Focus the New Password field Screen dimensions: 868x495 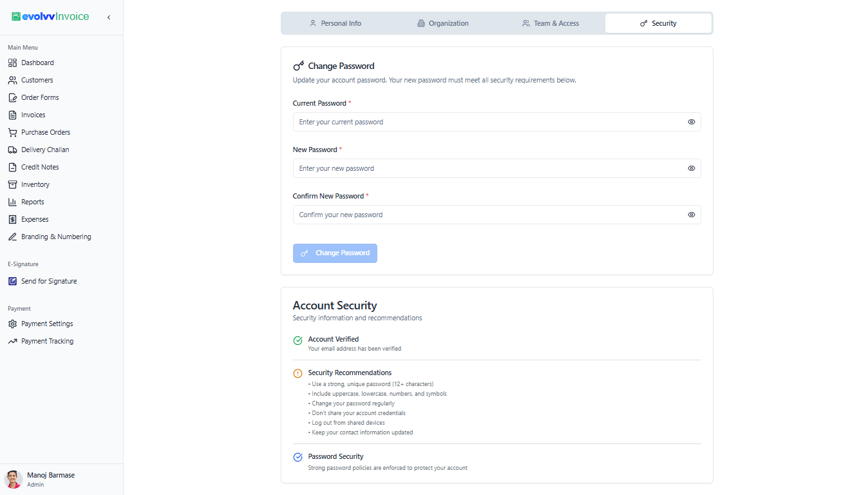[x=496, y=168]
